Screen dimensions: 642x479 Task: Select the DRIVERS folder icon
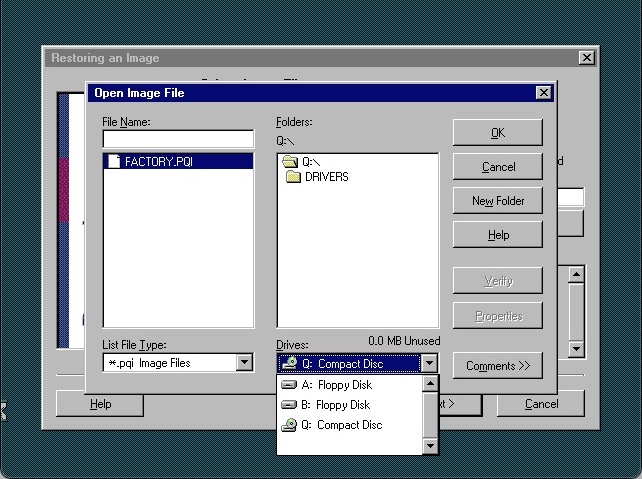[x=293, y=177]
